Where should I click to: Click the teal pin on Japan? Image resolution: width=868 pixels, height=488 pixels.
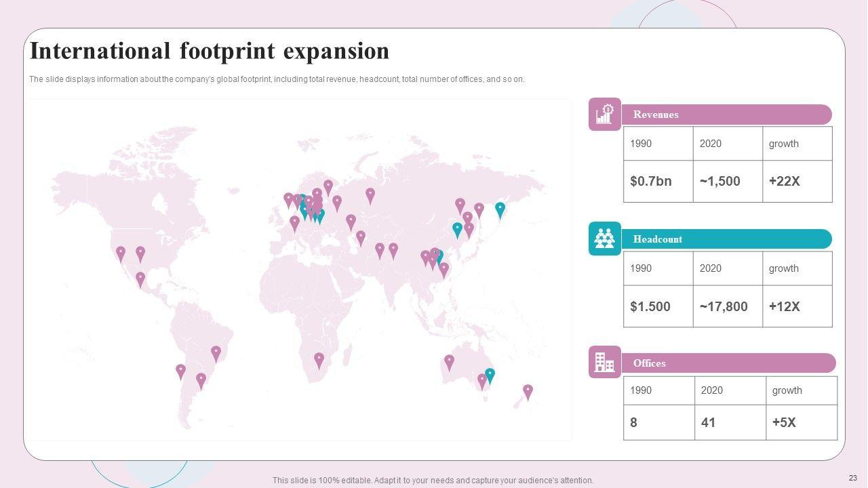[500, 209]
